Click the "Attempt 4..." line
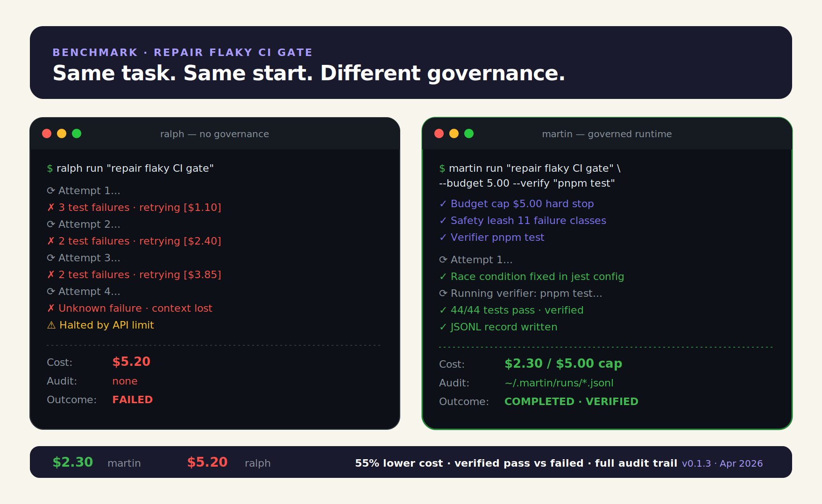822x504 pixels. click(x=84, y=291)
